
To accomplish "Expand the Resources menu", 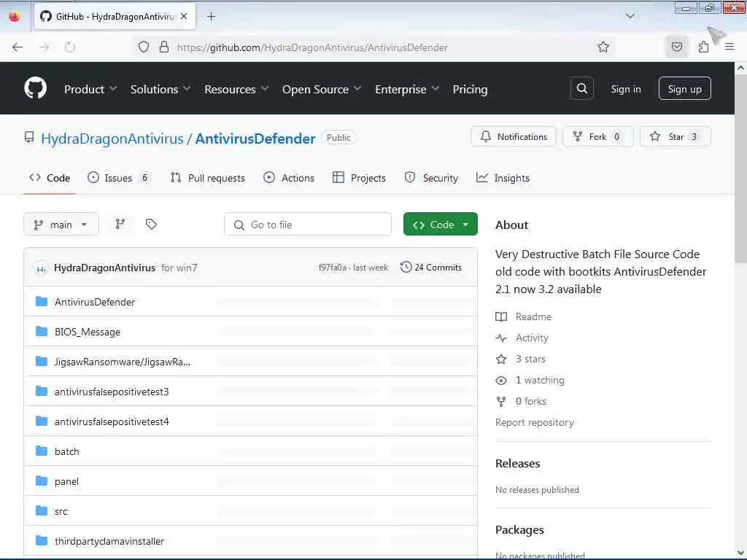I will (236, 89).
